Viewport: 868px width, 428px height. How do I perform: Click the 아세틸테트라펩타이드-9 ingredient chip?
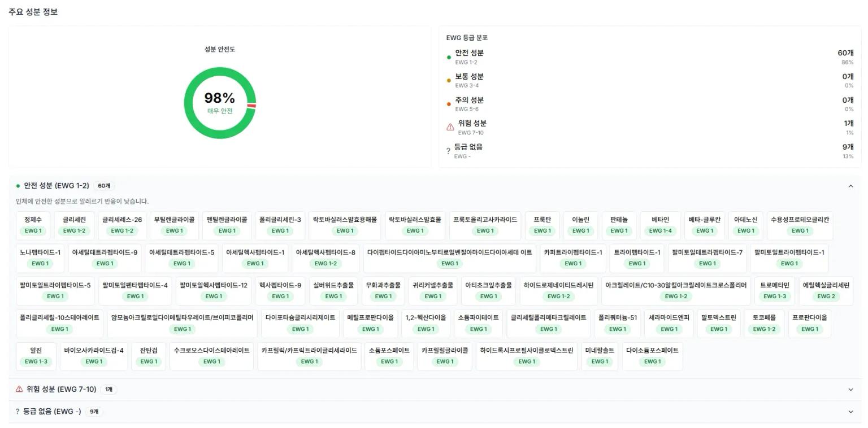(x=105, y=258)
